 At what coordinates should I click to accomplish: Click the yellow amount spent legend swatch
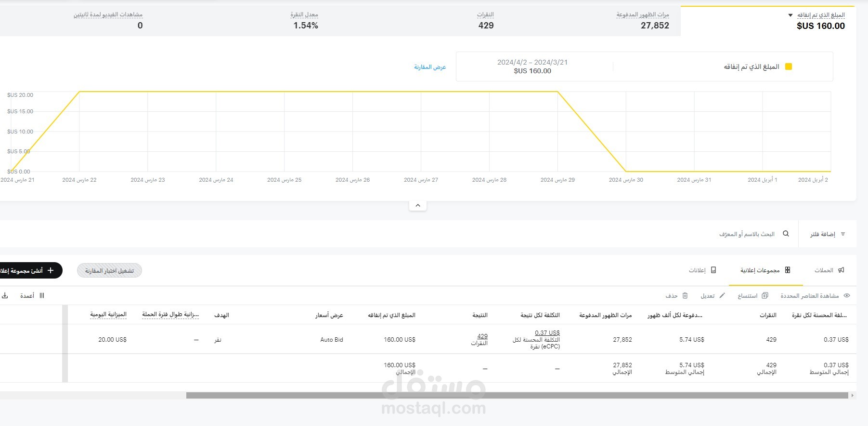click(789, 67)
